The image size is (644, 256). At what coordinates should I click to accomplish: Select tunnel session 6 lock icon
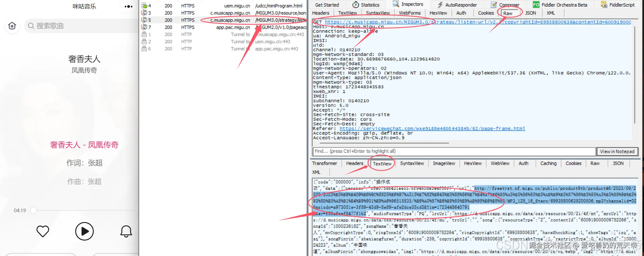coord(144,49)
